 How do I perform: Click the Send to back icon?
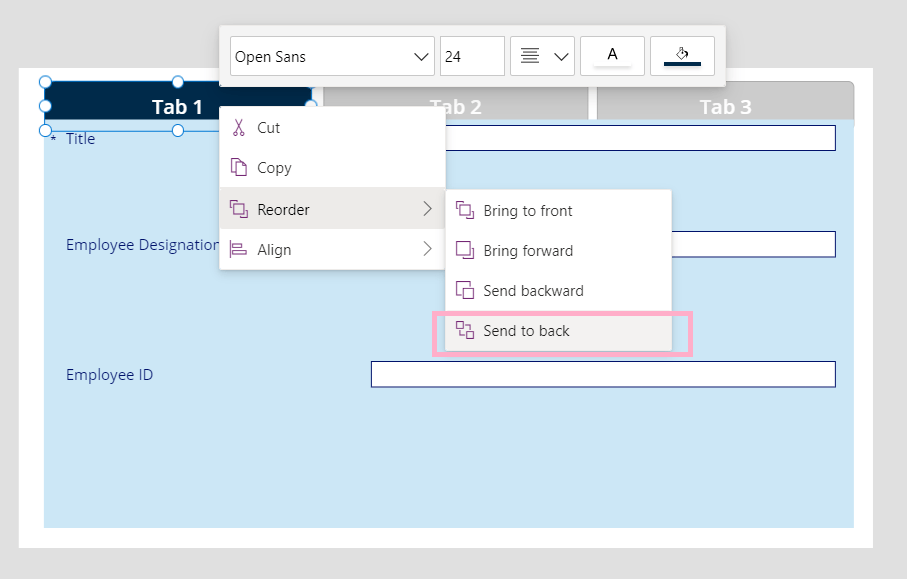[x=465, y=330]
